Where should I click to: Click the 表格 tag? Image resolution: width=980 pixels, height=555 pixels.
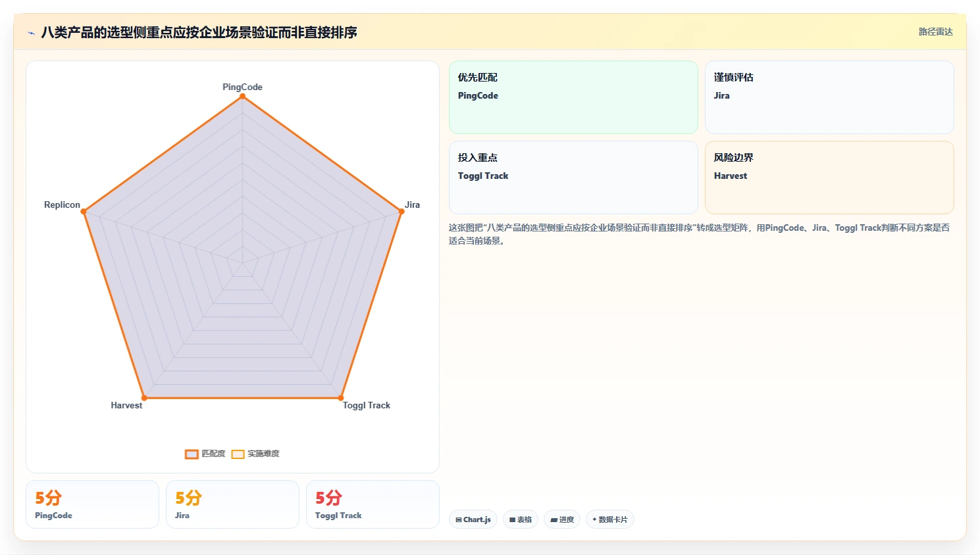point(521,519)
